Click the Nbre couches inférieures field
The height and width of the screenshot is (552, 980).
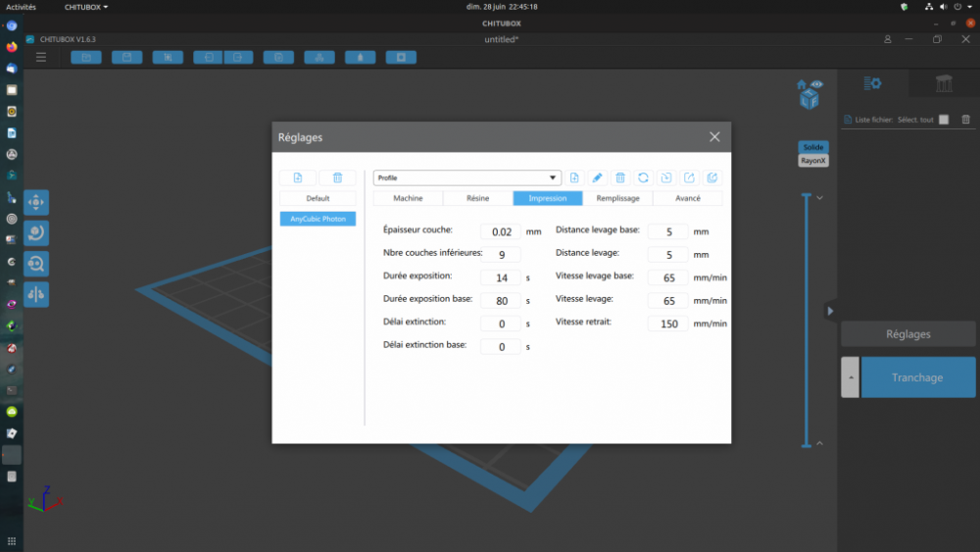pyautogui.click(x=501, y=255)
